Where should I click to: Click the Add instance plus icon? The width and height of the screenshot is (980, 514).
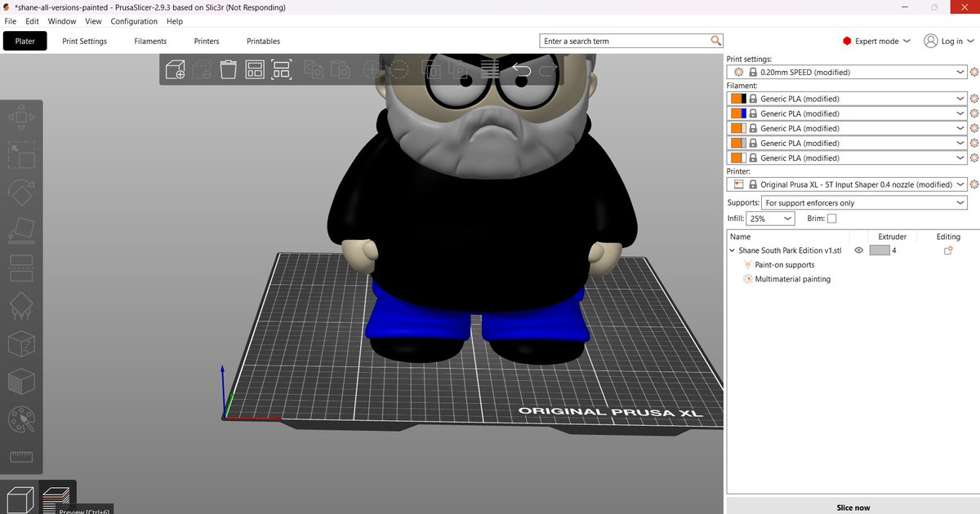click(372, 70)
